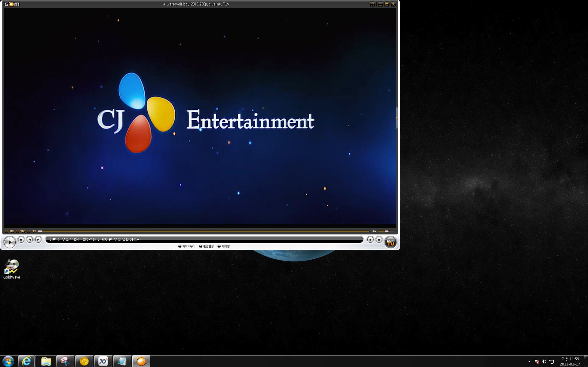Open 환경설정 preferences
The image size is (588, 367).
click(x=207, y=246)
